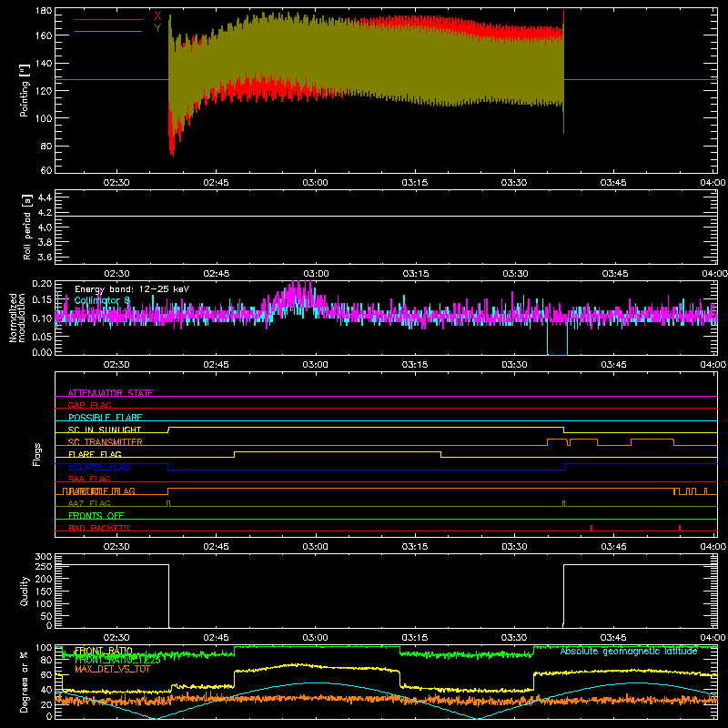Click the "Normalized modulation" axis title
The image size is (728, 728).
[x=17, y=318]
